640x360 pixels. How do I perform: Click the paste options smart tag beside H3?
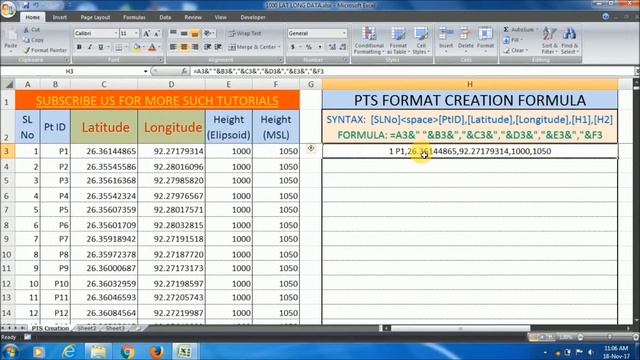pyautogui.click(x=311, y=149)
